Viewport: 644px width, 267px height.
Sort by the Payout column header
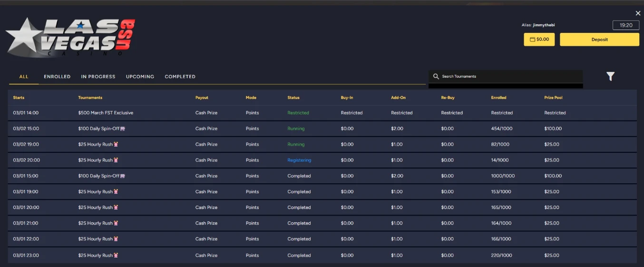click(x=202, y=98)
